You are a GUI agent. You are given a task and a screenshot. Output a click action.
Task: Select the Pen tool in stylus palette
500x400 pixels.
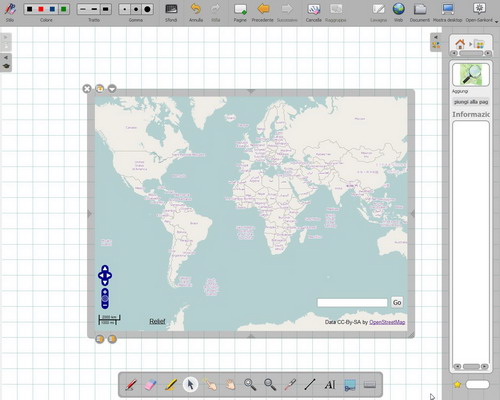pyautogui.click(x=131, y=385)
